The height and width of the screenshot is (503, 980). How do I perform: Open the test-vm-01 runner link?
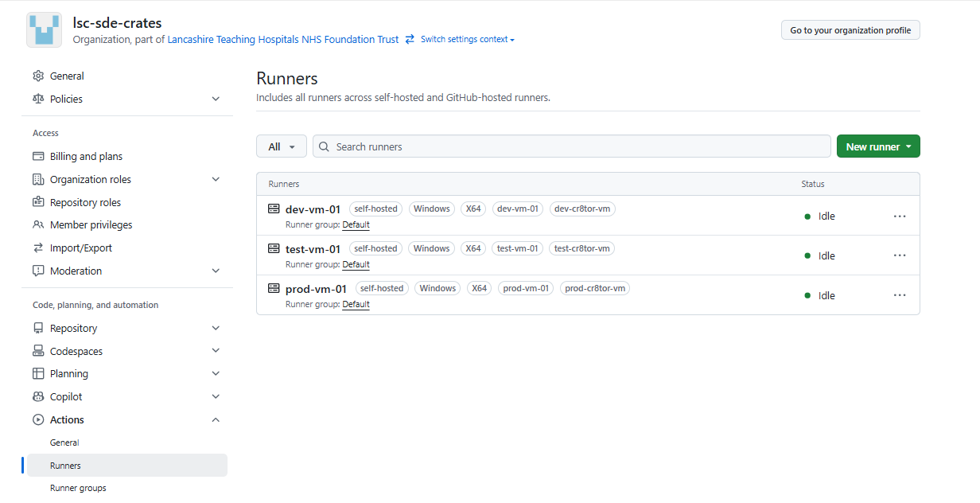coord(313,249)
